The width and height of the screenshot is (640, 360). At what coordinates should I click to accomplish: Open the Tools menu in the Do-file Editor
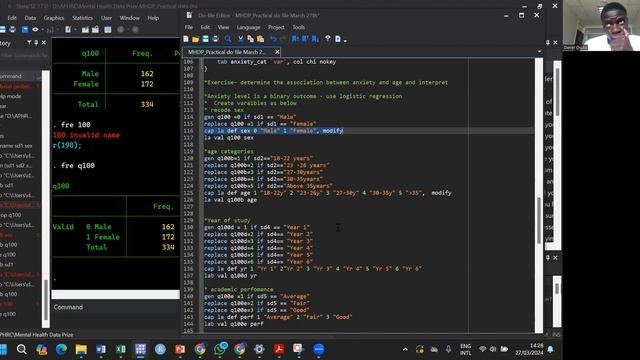click(x=299, y=27)
